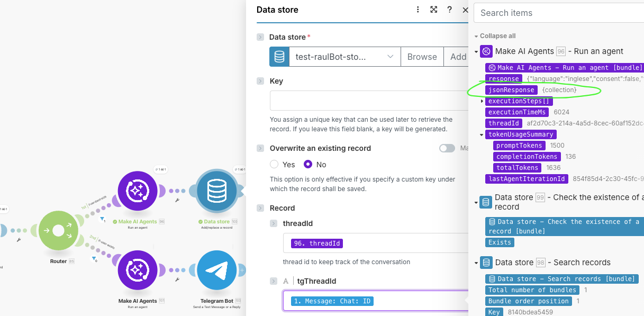Click the Search items field
The height and width of the screenshot is (316, 644).
tap(558, 13)
